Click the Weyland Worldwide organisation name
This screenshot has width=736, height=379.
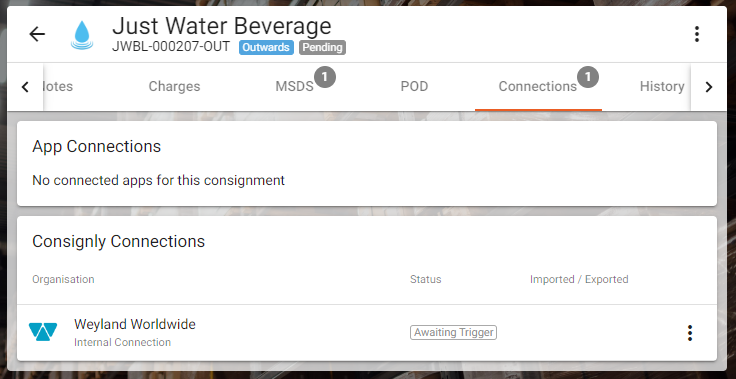click(135, 324)
